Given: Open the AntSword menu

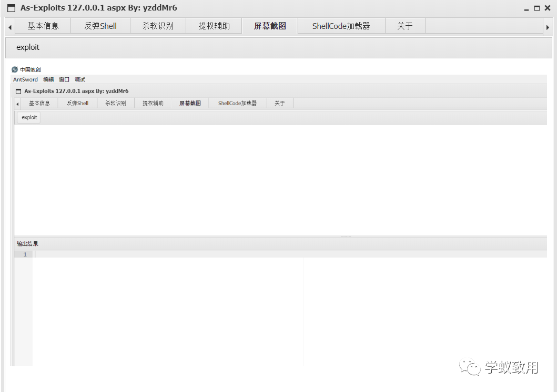Looking at the screenshot, I should pos(25,79).
